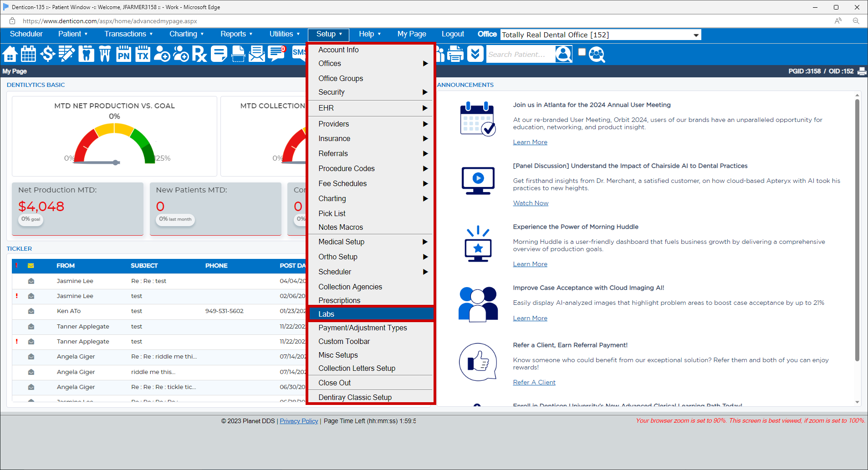
Task: Click the add family member icon
Action: tap(181, 54)
